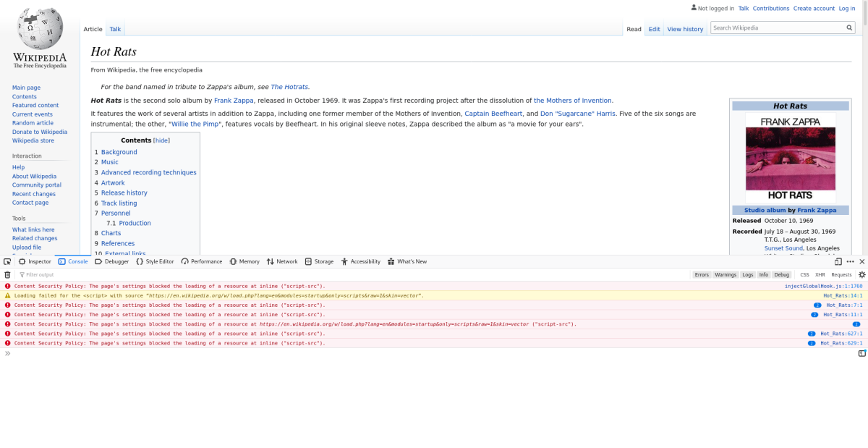Viewport: 868px width, 448px height.
Task: Open the injectGlobalHook.js:1:1760 source link
Action: click(x=824, y=287)
